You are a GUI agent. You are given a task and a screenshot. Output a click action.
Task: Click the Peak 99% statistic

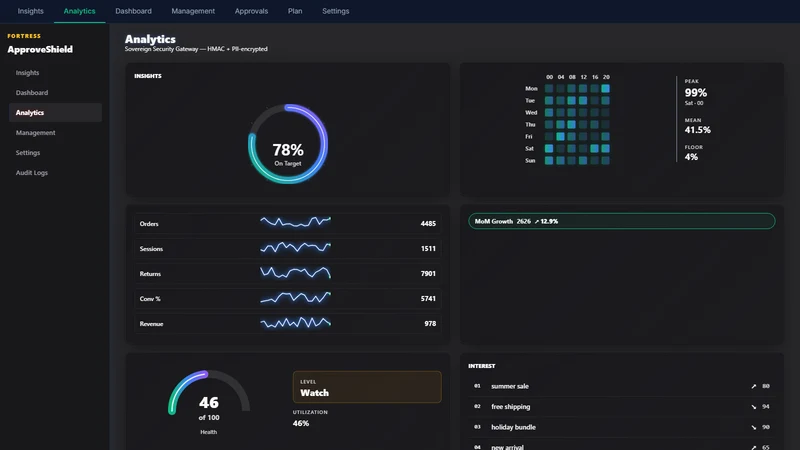point(696,92)
